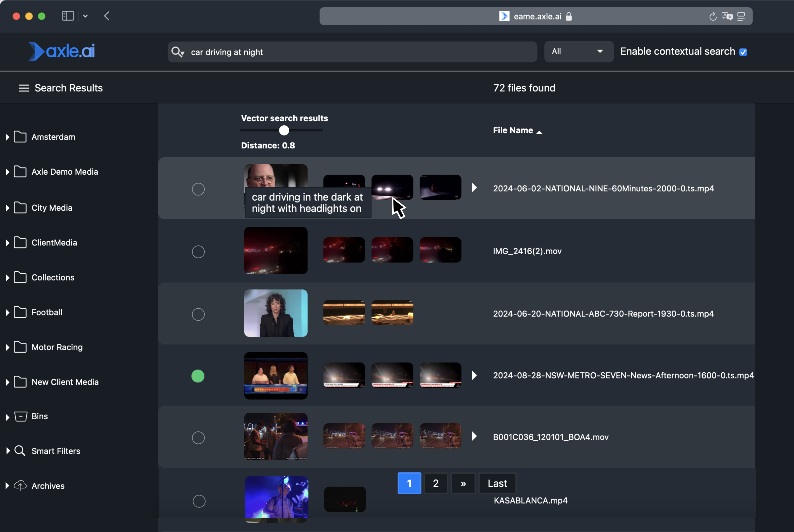The image size is (794, 532).
Task: Click the hamburger menu icon beside Search Results
Action: (x=24, y=88)
